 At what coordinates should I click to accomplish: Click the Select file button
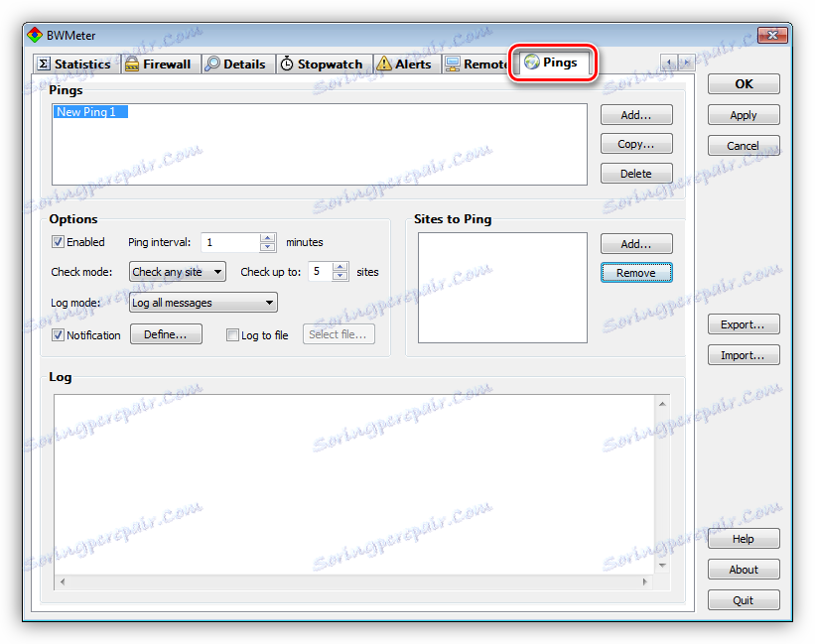click(x=339, y=334)
